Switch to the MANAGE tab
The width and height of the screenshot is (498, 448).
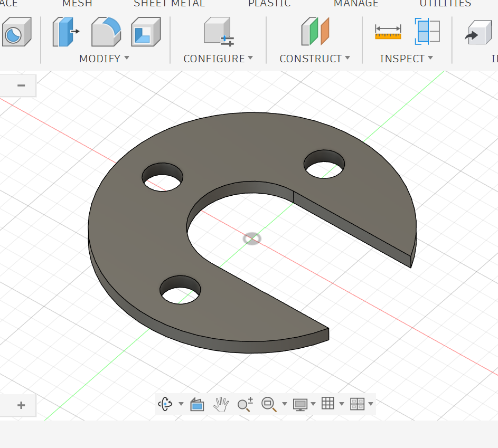[356, 3]
